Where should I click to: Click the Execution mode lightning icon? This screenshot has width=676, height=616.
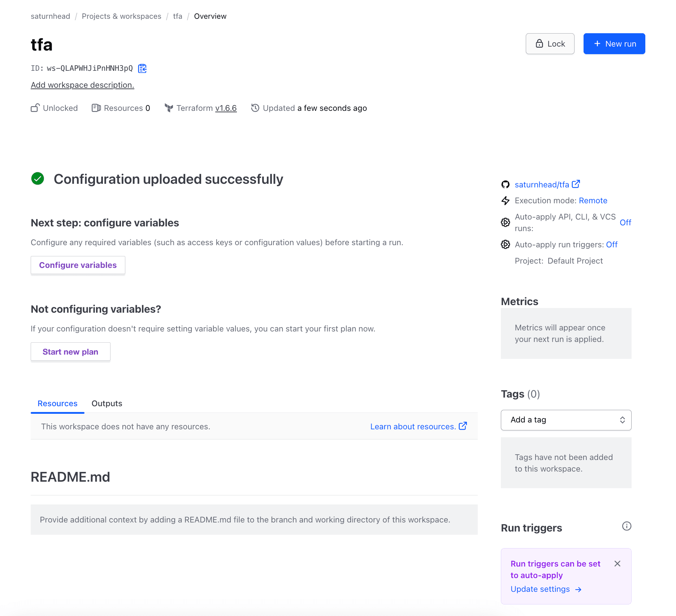point(505,200)
